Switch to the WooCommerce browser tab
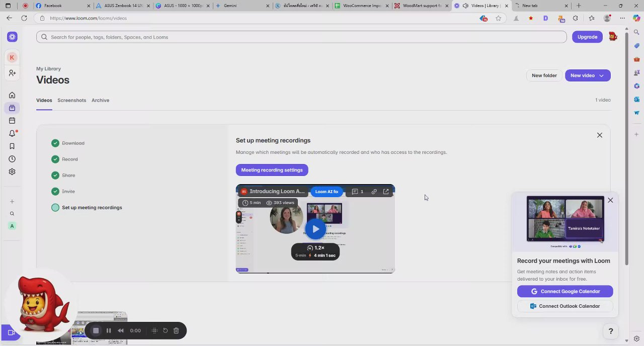644x346 pixels. pos(361,6)
